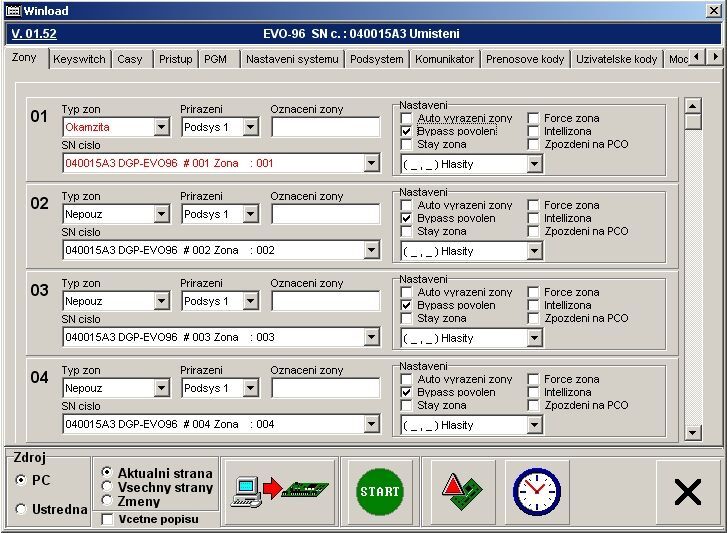Enable Auto vyrazeni zony for zone 01
The width and height of the screenshot is (727, 533).
tap(407, 118)
